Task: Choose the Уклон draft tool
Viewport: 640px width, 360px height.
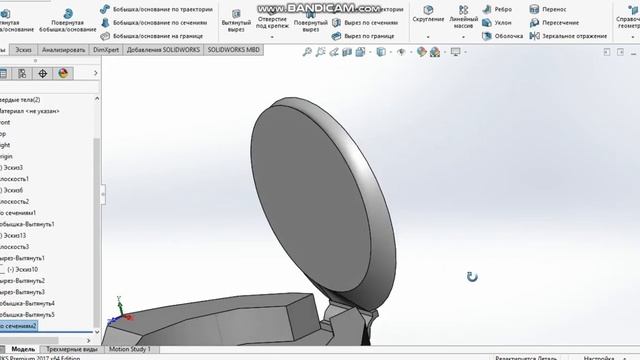Action: click(x=497, y=22)
